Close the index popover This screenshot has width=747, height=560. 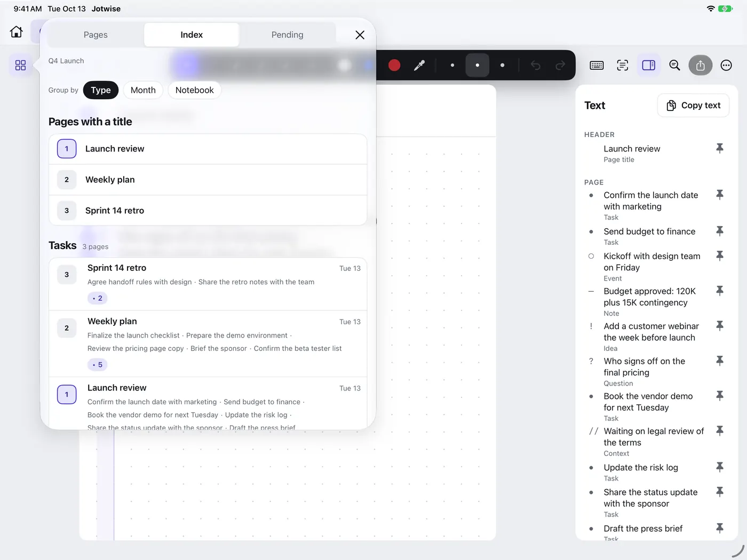coord(360,35)
